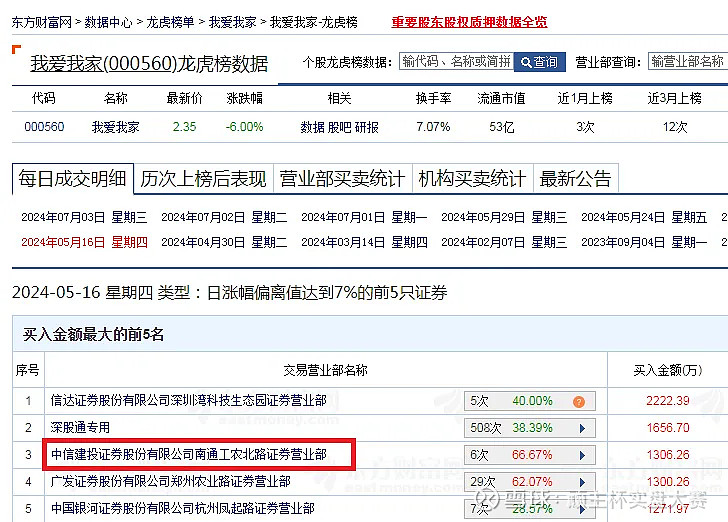Click 买入金额 1300.26 cell
Image resolution: width=728 pixels, height=522 pixels.
(x=668, y=482)
